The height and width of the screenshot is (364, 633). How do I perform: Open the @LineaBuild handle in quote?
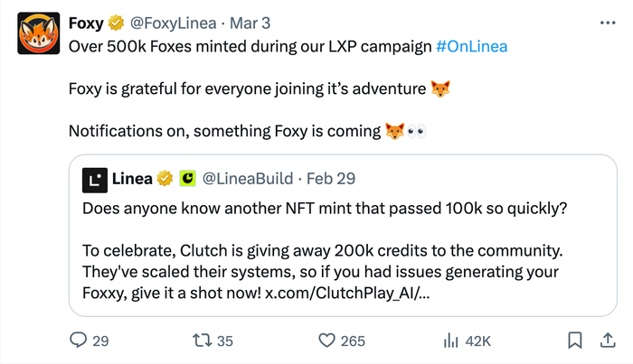(x=244, y=179)
